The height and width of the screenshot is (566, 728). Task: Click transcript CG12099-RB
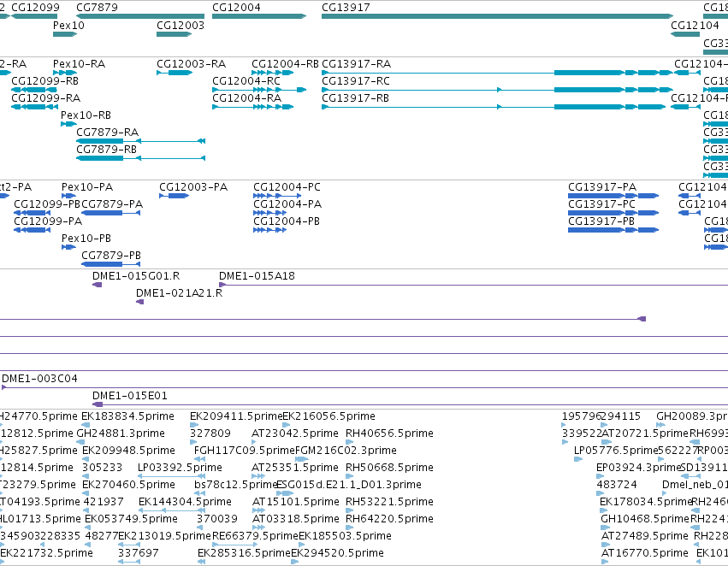pyautogui.click(x=34, y=90)
